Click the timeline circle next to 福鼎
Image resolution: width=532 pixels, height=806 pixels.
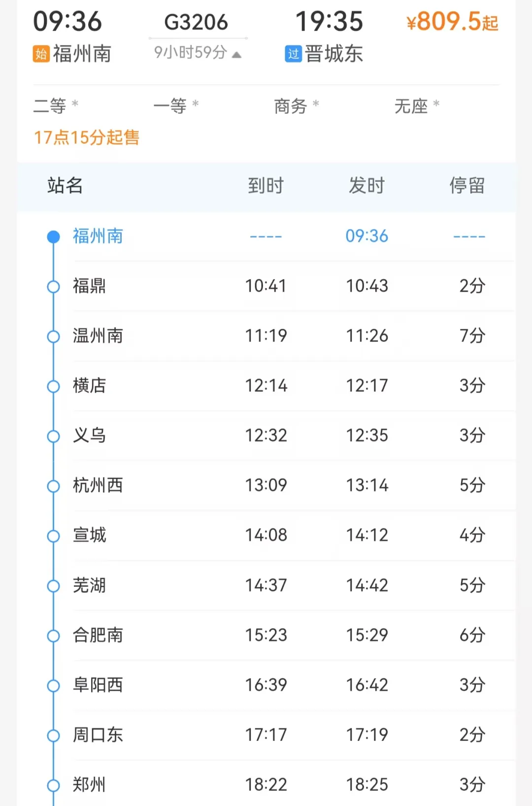pyautogui.click(x=53, y=287)
